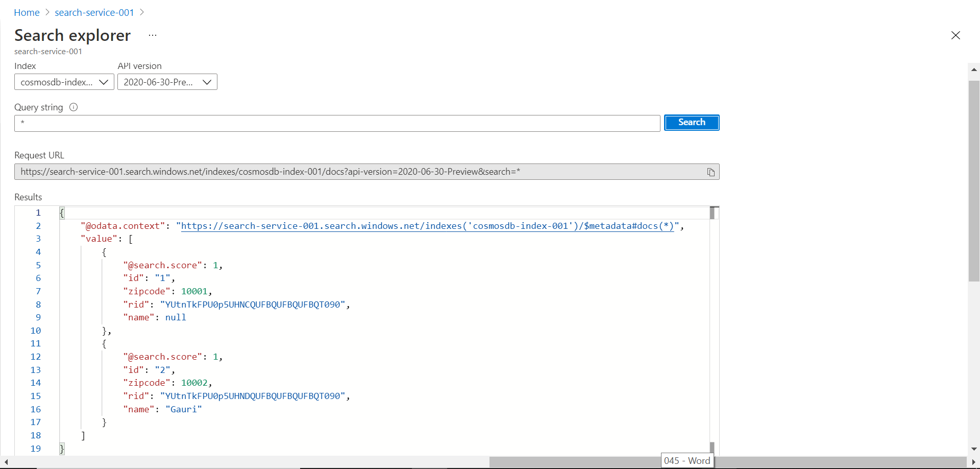Close the Search explorer blade
Viewport: 980px width, 469px height.
click(955, 35)
